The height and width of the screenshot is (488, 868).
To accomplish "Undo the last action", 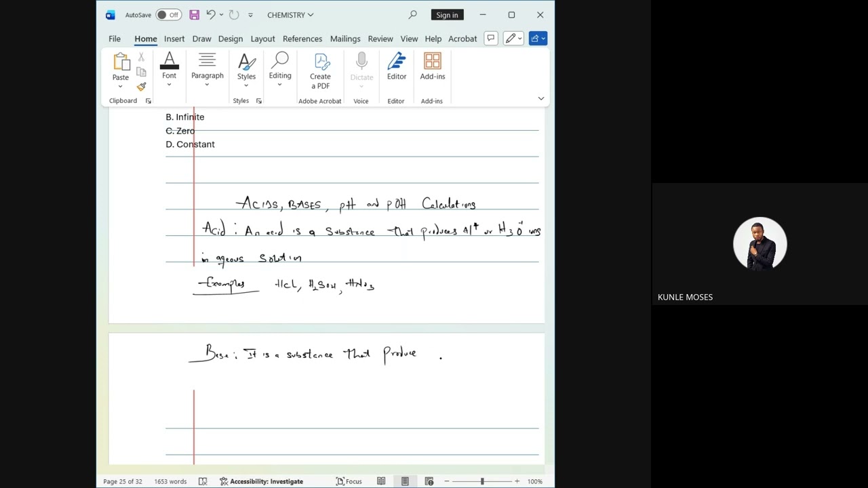I will click(x=211, y=15).
